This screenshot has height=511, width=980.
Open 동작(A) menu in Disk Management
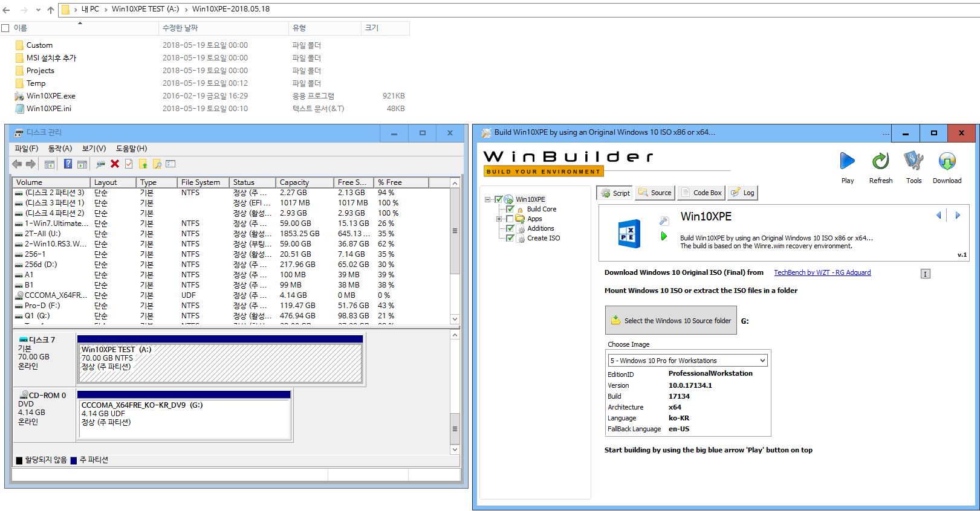(x=60, y=149)
